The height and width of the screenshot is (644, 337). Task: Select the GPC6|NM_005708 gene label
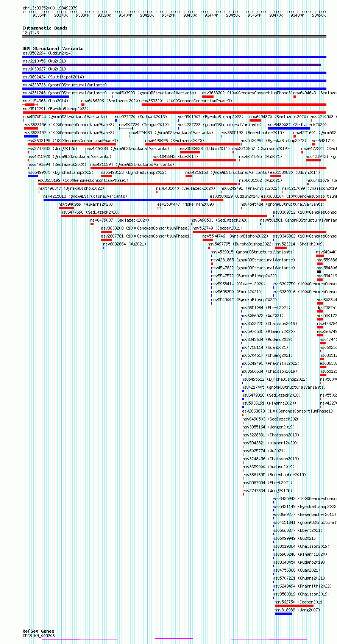pyautogui.click(x=39, y=636)
